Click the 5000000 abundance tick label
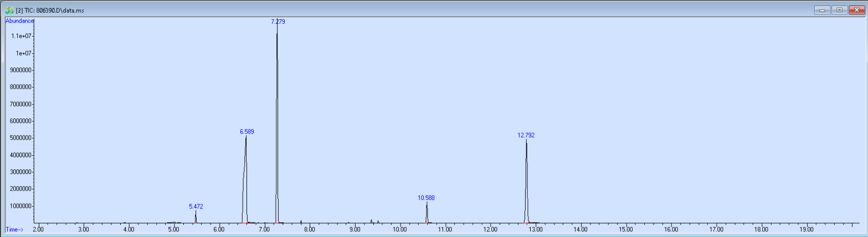Viewport: 868px width, 237px height. click(22, 138)
